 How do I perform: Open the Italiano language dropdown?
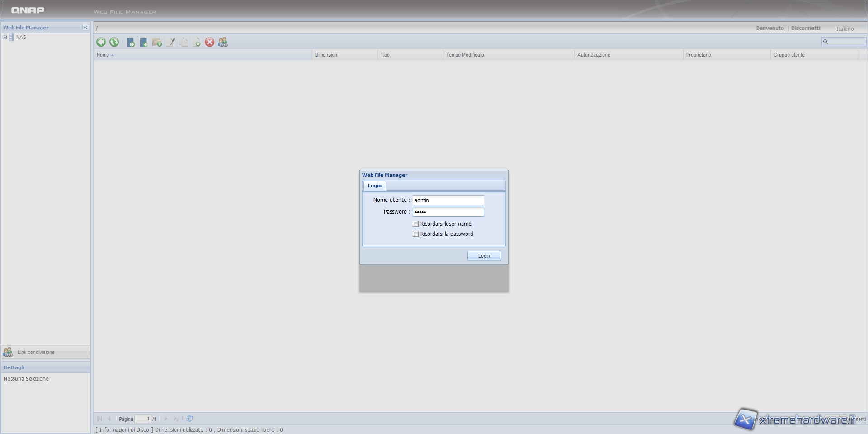pyautogui.click(x=844, y=29)
